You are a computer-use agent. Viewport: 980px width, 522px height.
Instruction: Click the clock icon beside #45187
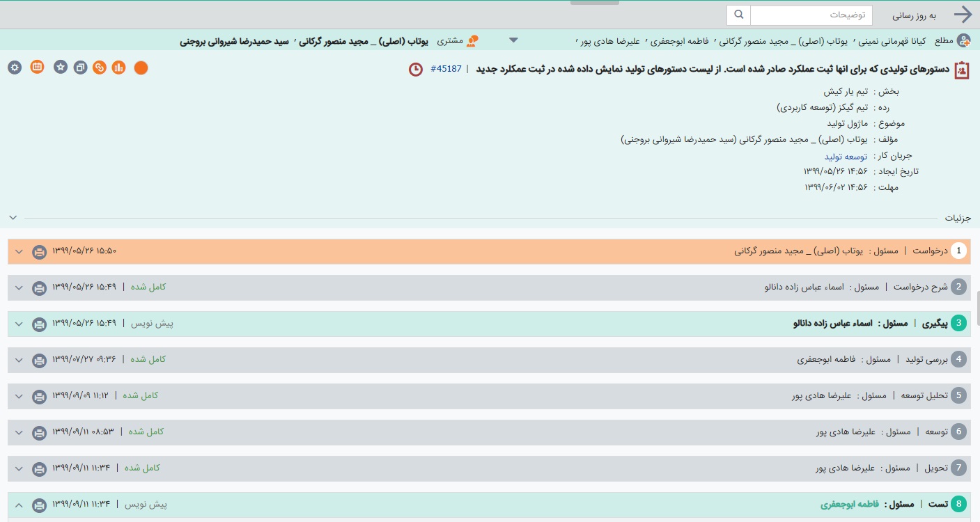(x=416, y=70)
